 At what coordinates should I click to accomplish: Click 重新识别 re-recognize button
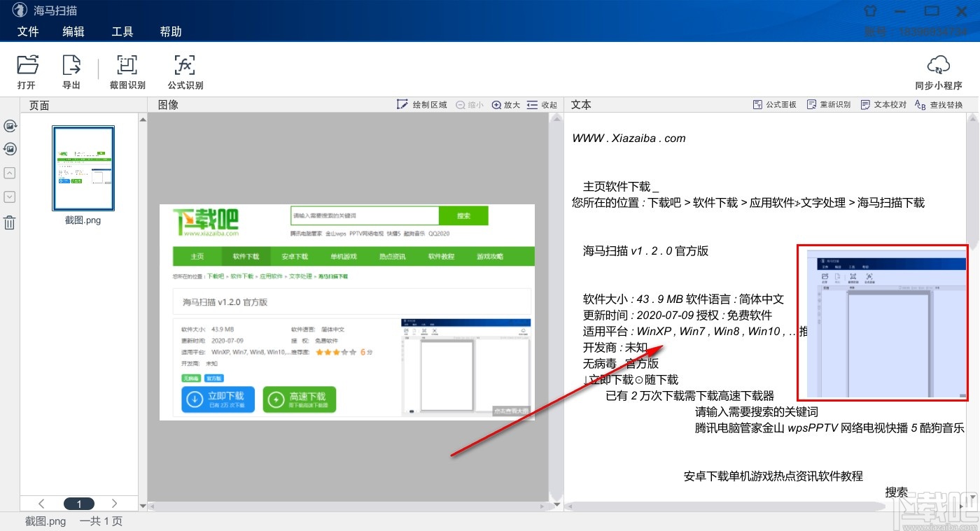(829, 105)
